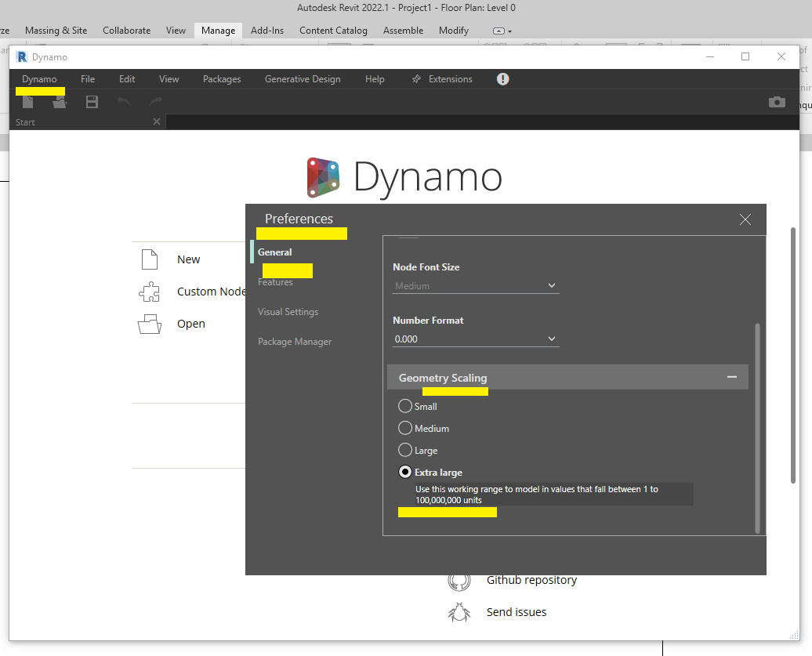This screenshot has width=812, height=656.
Task: Click the Undo arrow icon
Action: coord(123,102)
